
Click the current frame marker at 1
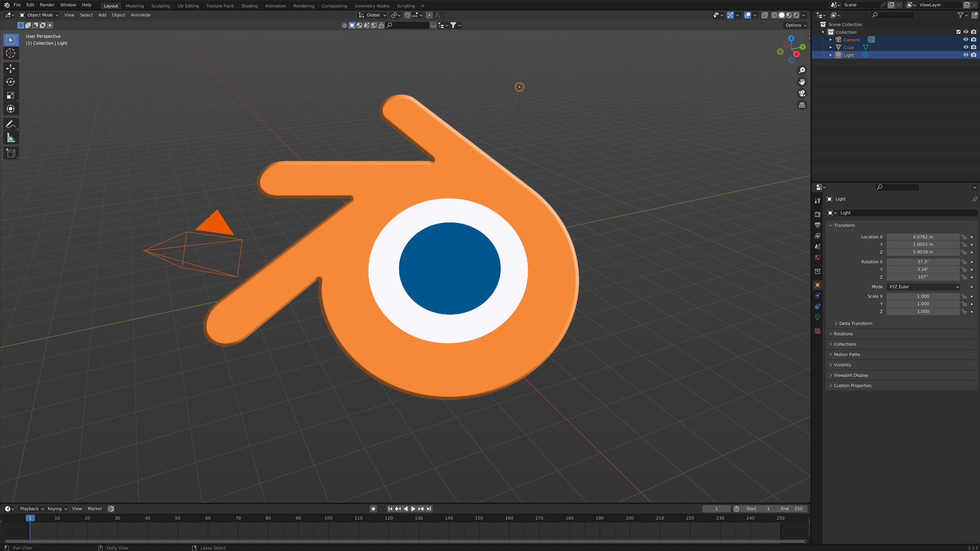click(30, 518)
